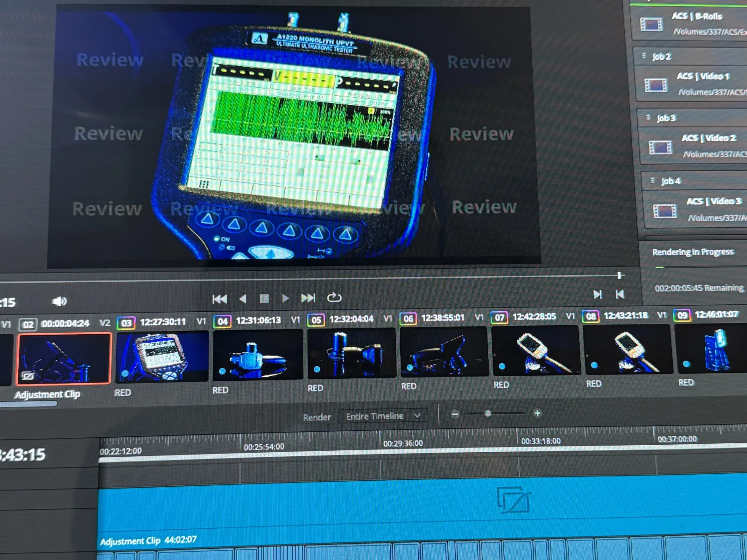Click the film strip icon of Video 3 job
Screen dimensions: 747x560
[x=665, y=211]
